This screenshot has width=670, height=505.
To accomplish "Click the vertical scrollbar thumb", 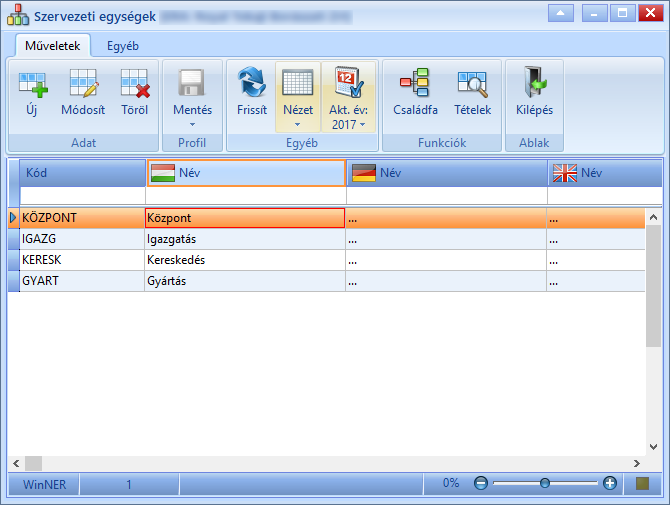I will click(x=653, y=286).
